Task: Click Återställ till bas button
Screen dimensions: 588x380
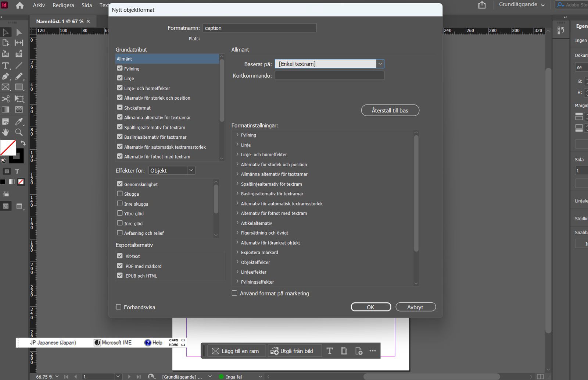Action: (x=390, y=110)
